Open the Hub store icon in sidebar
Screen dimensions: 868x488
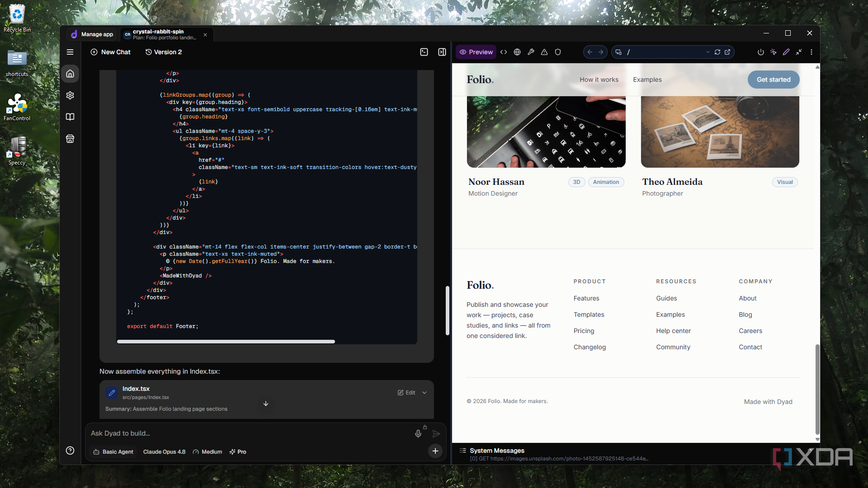(x=70, y=139)
